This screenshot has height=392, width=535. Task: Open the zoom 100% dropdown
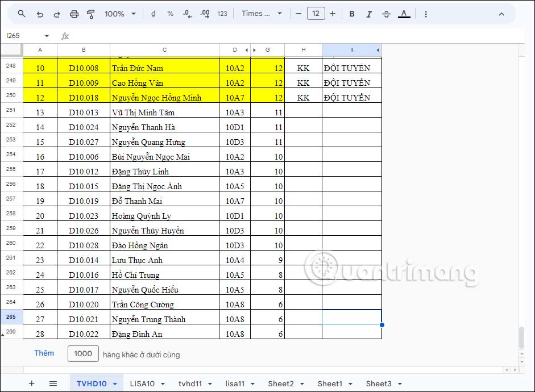pyautogui.click(x=120, y=14)
